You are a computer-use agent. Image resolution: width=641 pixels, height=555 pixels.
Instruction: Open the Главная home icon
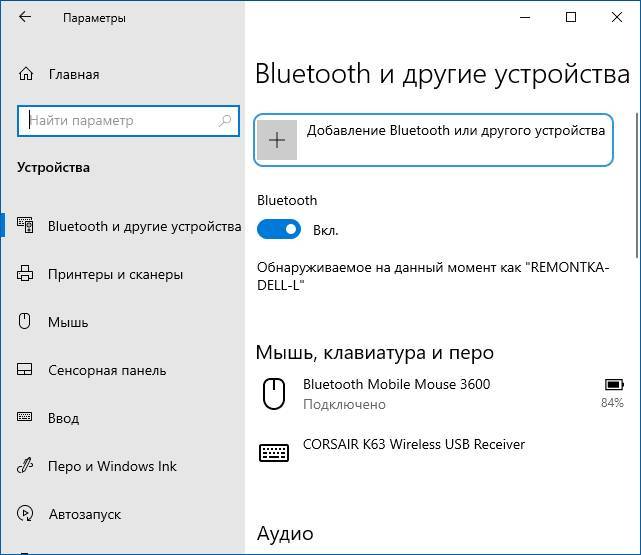point(26,74)
